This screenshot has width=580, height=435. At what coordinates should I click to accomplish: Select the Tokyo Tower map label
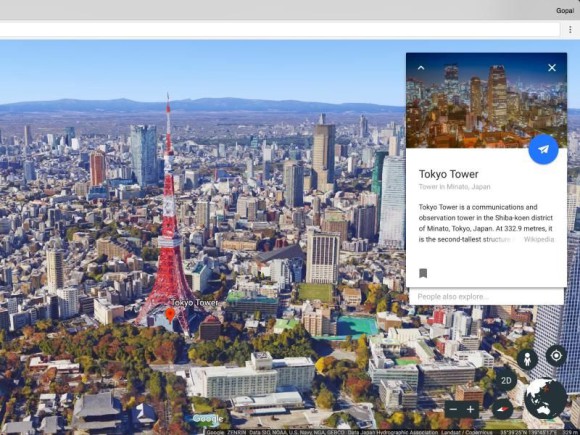[195, 303]
